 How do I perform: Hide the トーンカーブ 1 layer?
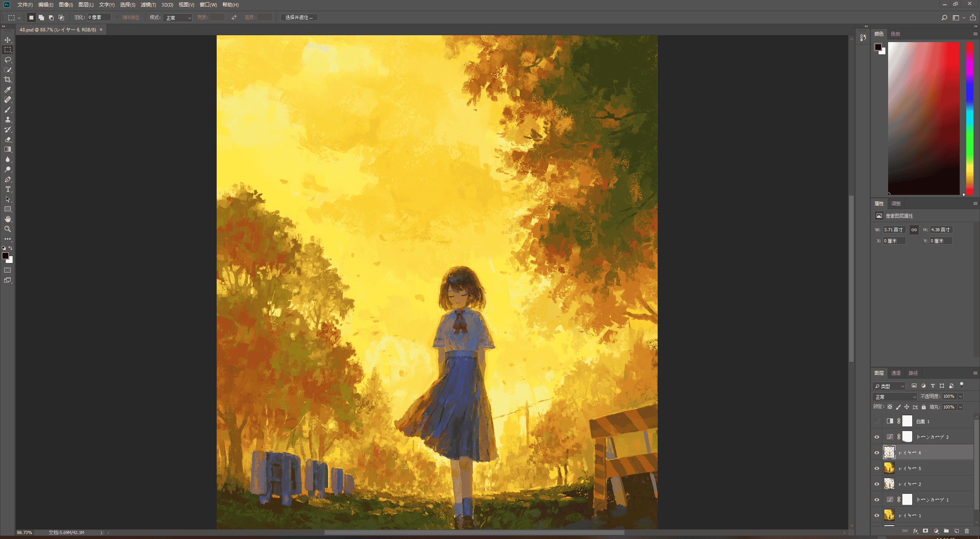coord(877,500)
